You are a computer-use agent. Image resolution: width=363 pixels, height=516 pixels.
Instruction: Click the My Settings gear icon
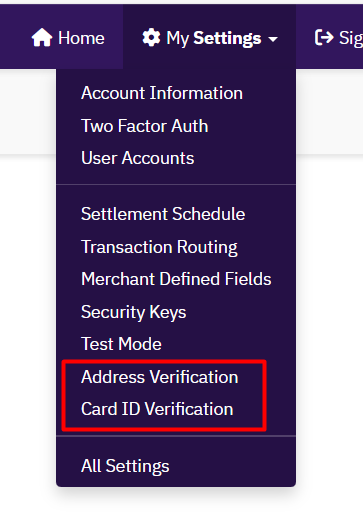click(x=151, y=37)
